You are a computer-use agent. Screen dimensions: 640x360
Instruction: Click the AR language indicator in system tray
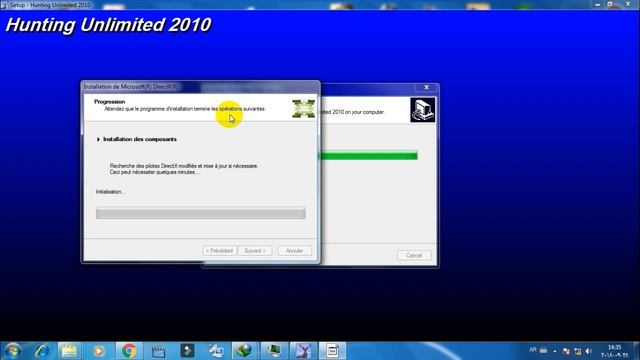click(533, 350)
